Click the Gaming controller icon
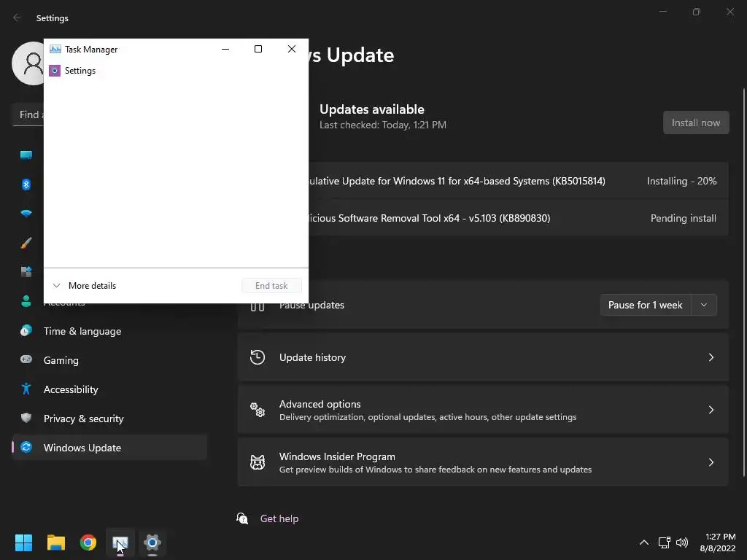This screenshot has height=560, width=747. pos(26,359)
